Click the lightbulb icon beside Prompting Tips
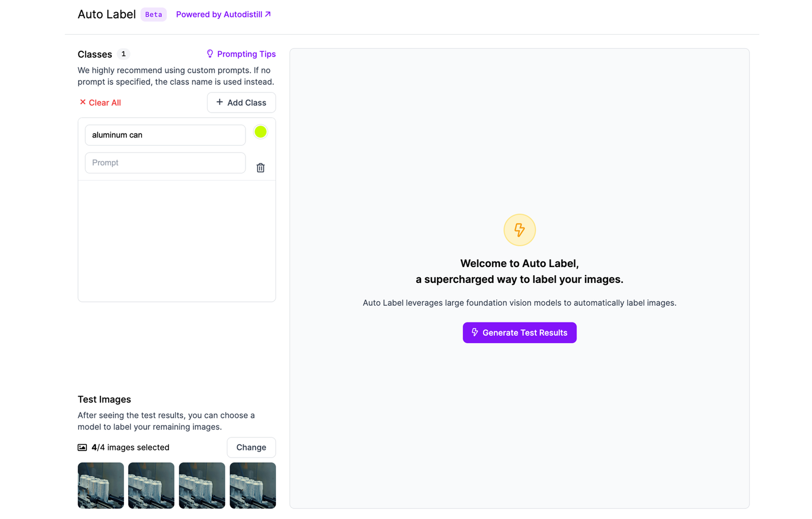 210,54
